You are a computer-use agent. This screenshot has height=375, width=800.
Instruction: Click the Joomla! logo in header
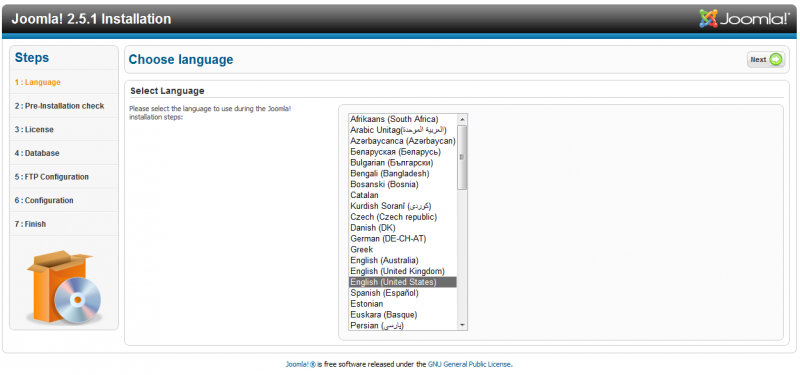click(744, 19)
